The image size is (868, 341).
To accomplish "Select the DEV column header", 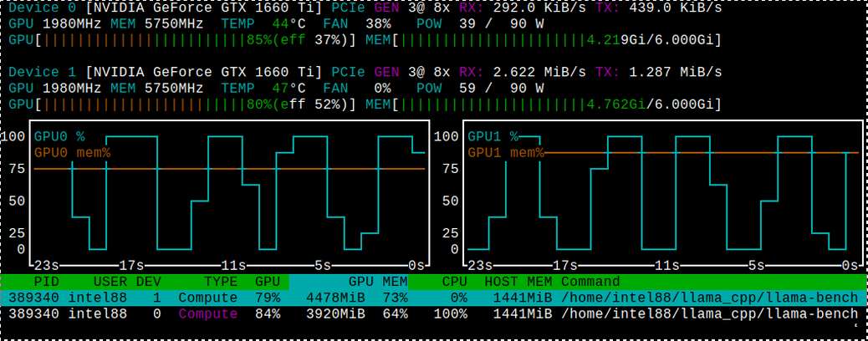I will [148, 281].
